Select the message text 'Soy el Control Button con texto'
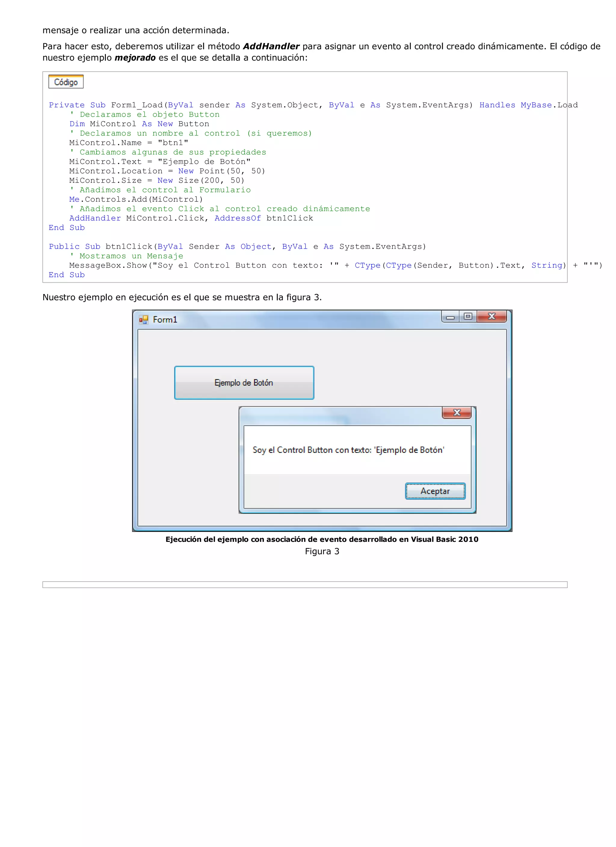 (x=349, y=450)
